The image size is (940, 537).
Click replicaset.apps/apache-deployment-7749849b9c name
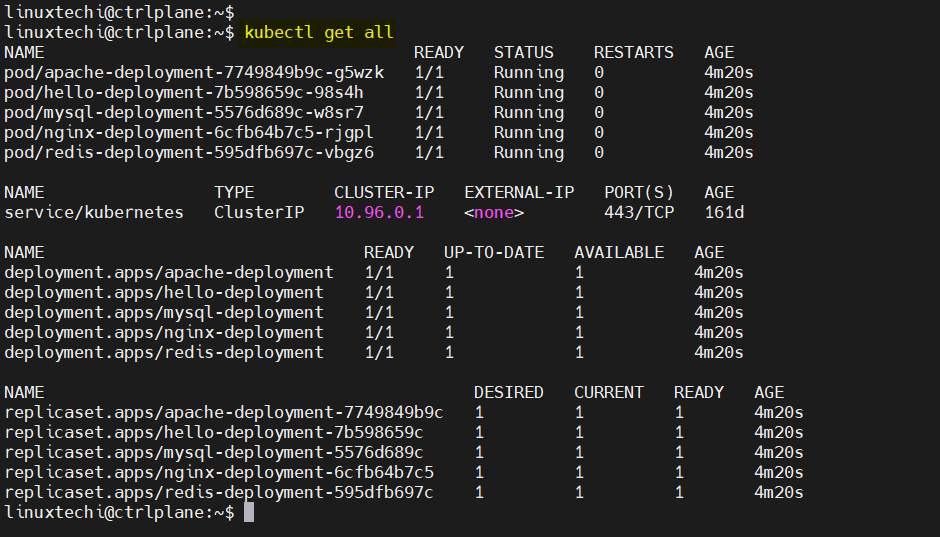point(224,413)
